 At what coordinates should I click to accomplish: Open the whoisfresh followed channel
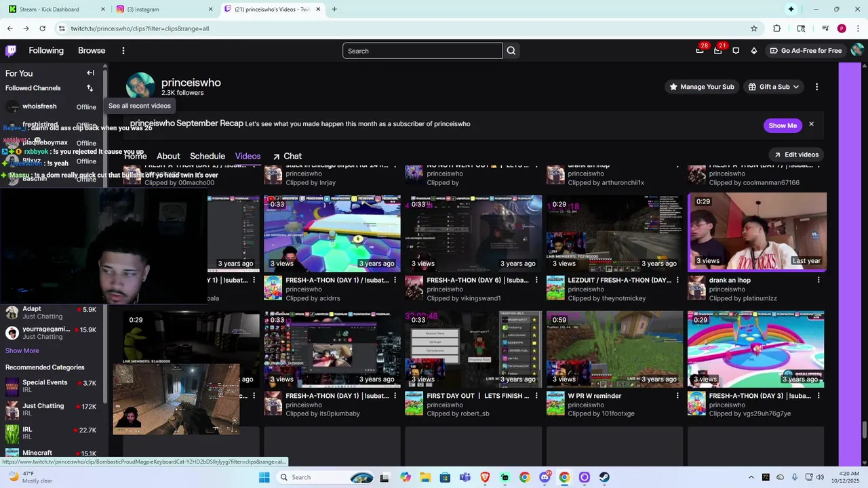tap(52, 106)
